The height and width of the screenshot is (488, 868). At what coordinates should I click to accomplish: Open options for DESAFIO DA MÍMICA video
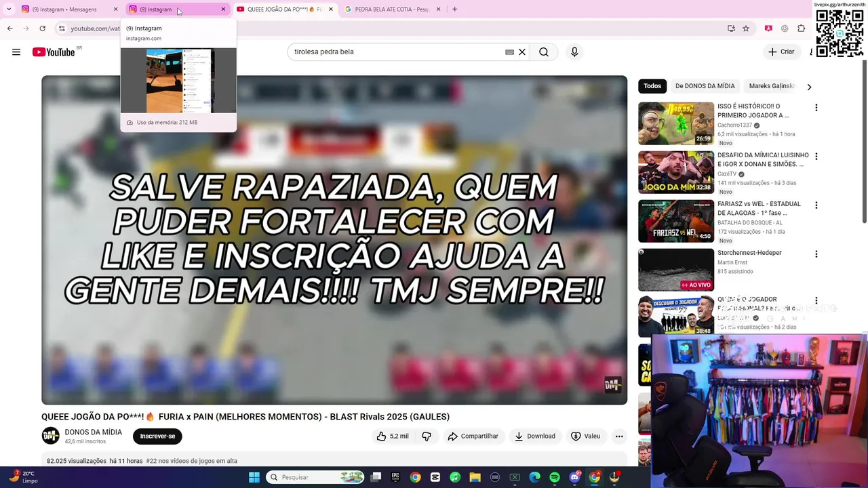(816, 157)
